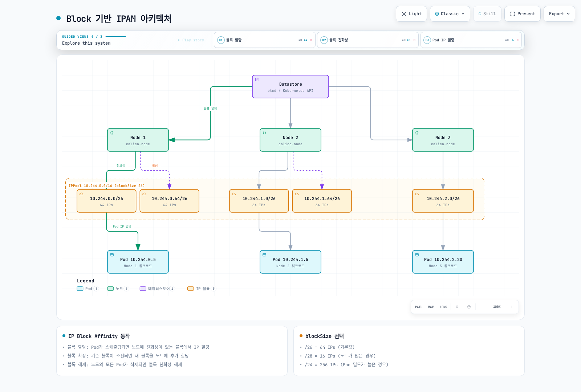Toggle the Still animation mode
This screenshot has width=581, height=392.
pyautogui.click(x=487, y=14)
